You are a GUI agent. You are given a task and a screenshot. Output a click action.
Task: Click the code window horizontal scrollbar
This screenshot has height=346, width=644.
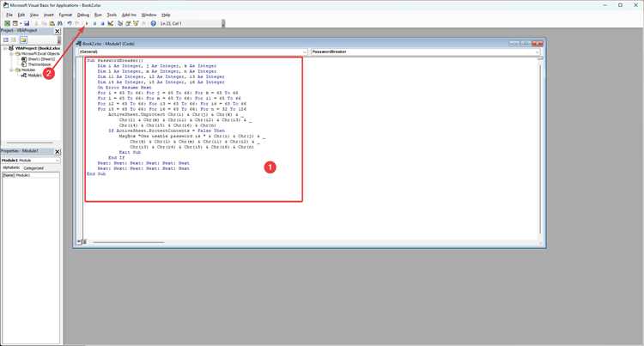tap(129, 242)
